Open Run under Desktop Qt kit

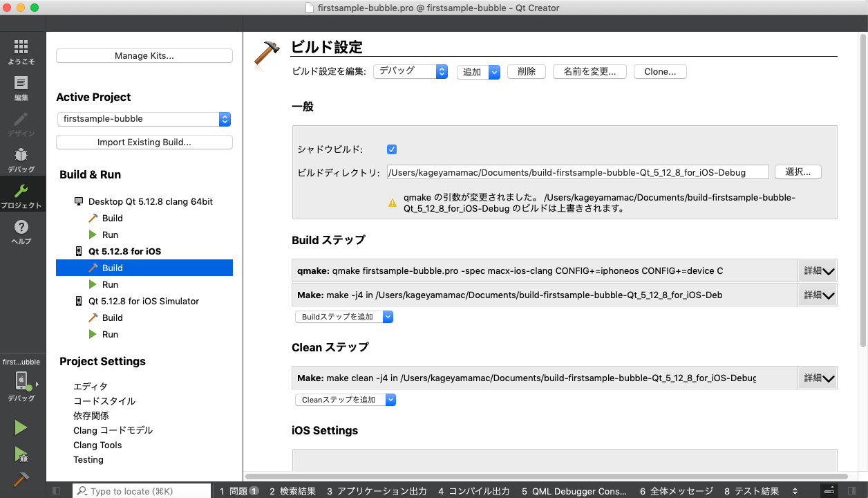coord(110,234)
